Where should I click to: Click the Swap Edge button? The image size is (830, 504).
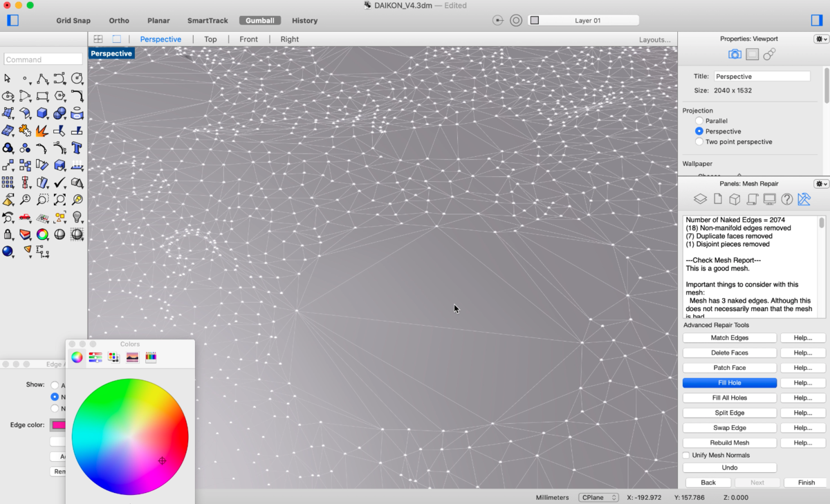pos(730,428)
